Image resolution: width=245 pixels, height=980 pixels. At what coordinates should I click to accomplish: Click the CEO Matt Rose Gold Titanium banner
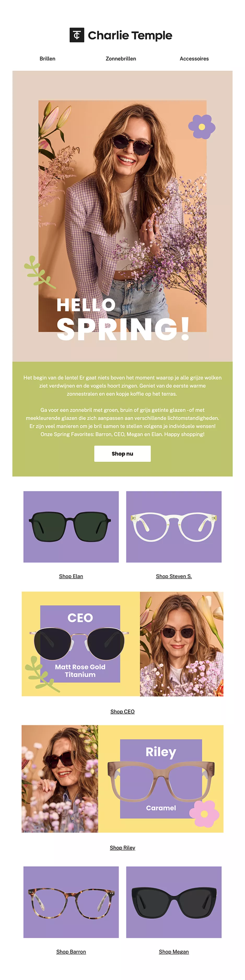tap(122, 644)
